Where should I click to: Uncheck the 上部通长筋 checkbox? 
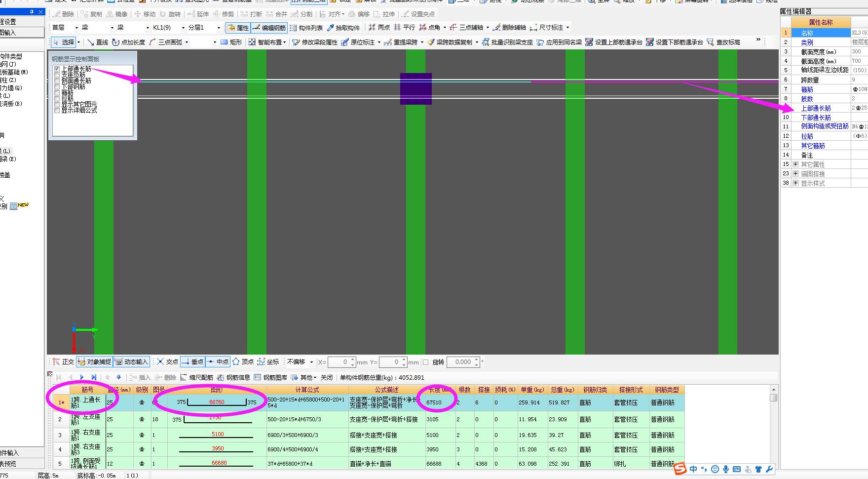57,69
